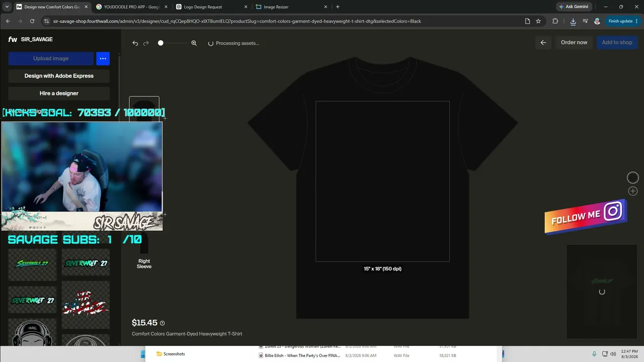644x362 pixels.
Task: Open the browser extensions menu
Action: pyautogui.click(x=555, y=21)
